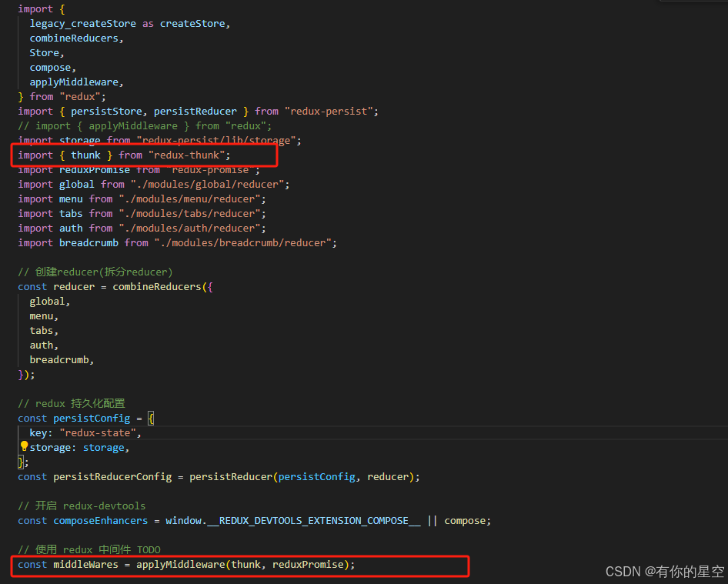This screenshot has height=584, width=728.
Task: Click the 'applyMiddleware,' import line
Action: (x=77, y=82)
